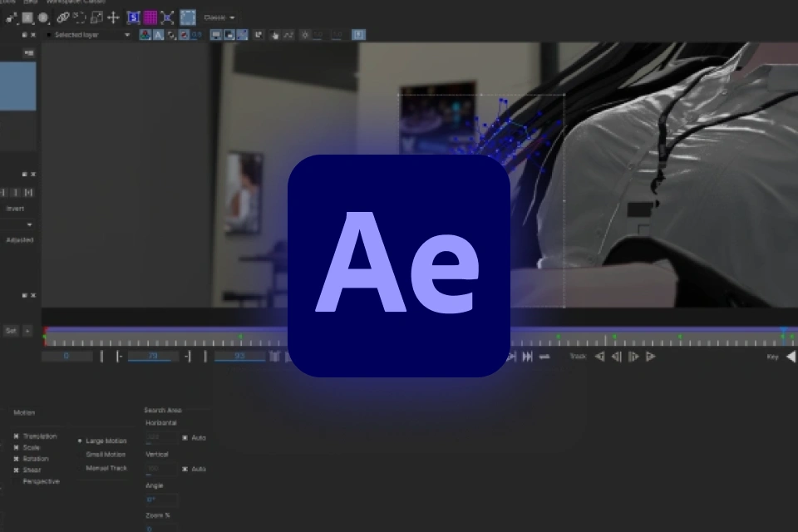Viewport: 798px width, 532px height.
Task: Select the blue highlighted layer in left panel
Action: [x=17, y=86]
